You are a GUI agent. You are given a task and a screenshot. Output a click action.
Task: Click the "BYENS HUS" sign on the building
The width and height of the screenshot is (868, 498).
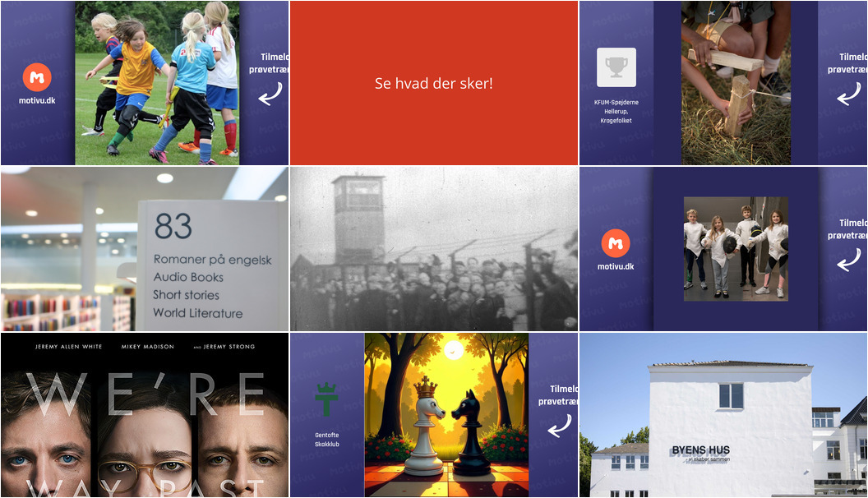pyautogui.click(x=701, y=451)
